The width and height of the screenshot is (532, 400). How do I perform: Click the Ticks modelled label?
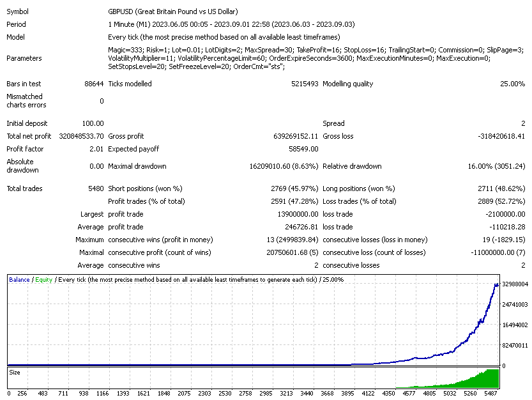point(130,84)
